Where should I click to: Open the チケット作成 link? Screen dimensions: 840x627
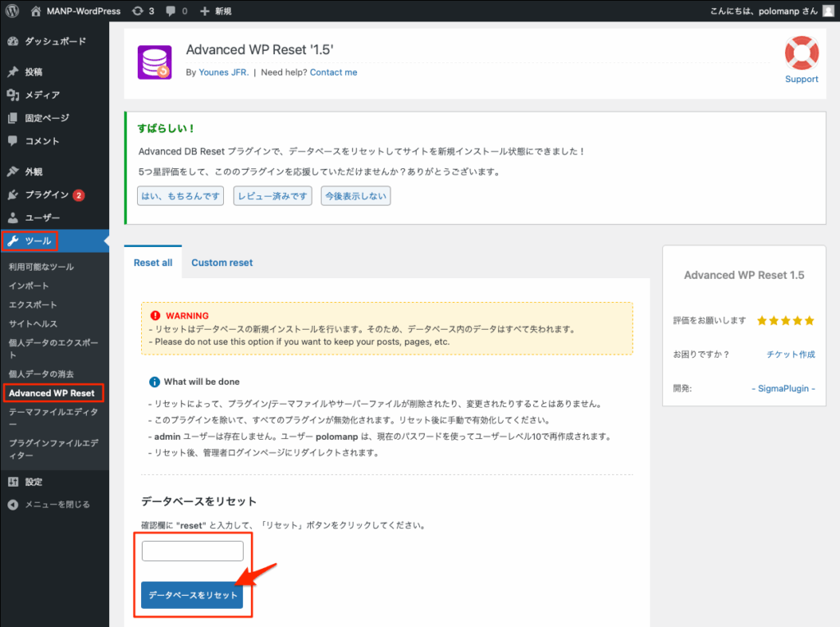point(791,355)
